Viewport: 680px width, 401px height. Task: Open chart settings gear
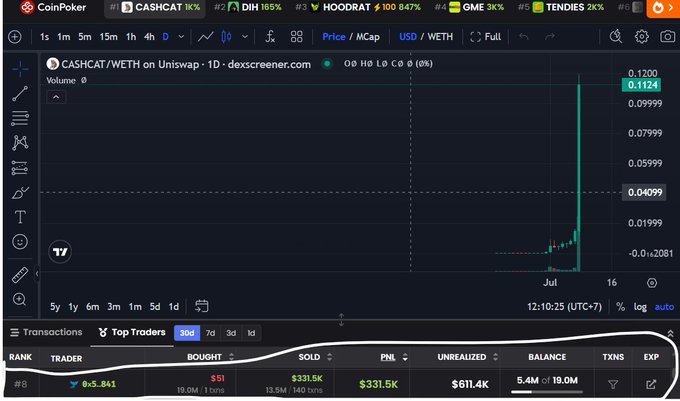641,37
